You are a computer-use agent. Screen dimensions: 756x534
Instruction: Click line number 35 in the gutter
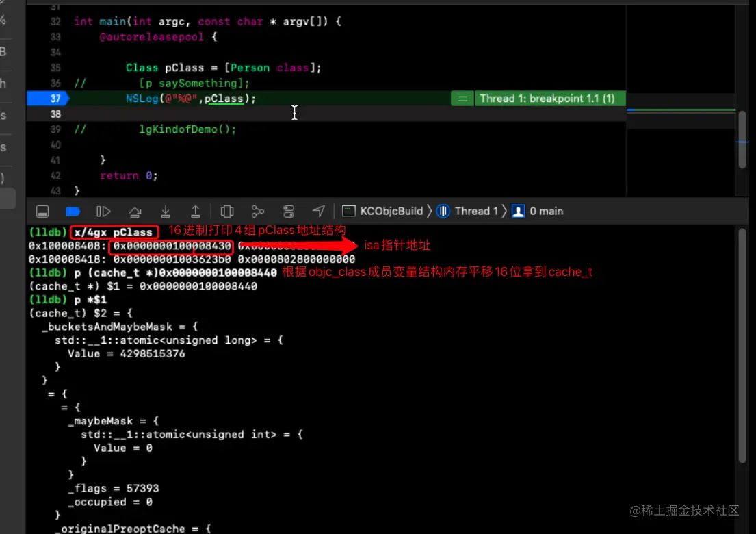[x=55, y=68]
